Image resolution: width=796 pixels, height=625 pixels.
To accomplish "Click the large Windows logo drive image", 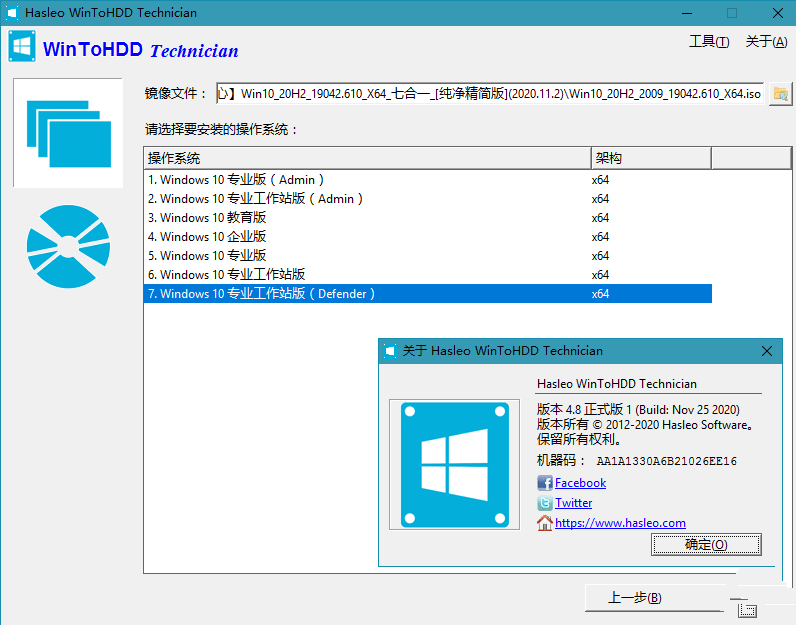I will (x=454, y=464).
